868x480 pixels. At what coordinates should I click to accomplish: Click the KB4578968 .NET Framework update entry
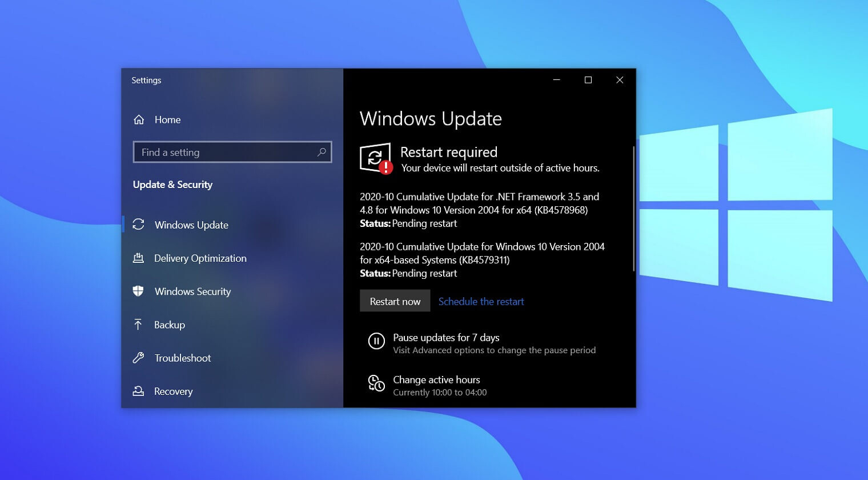pyautogui.click(x=480, y=210)
